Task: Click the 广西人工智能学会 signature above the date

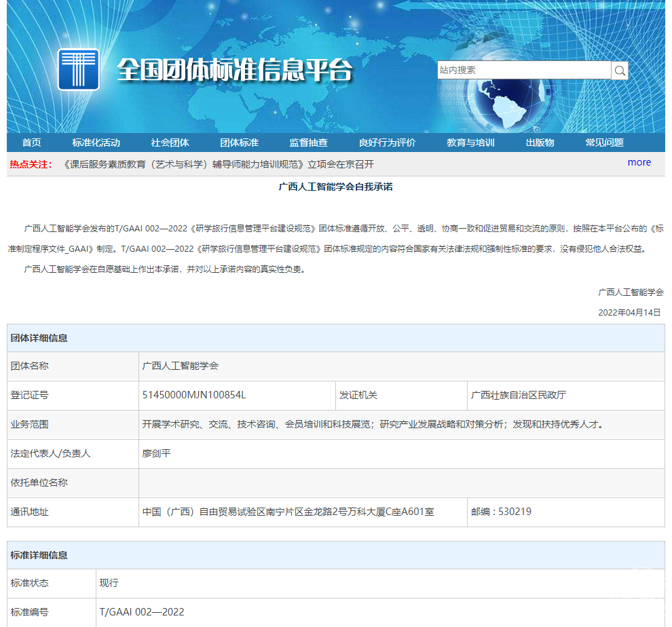Action: point(631,292)
